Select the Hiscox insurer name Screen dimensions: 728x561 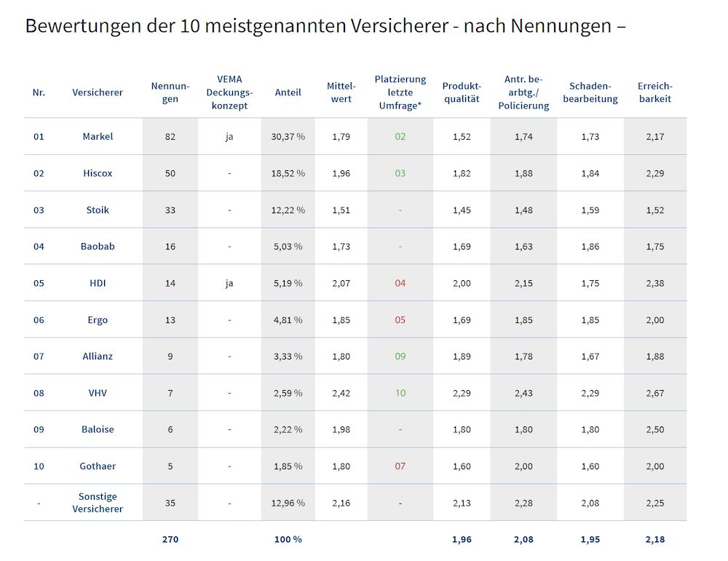(98, 174)
